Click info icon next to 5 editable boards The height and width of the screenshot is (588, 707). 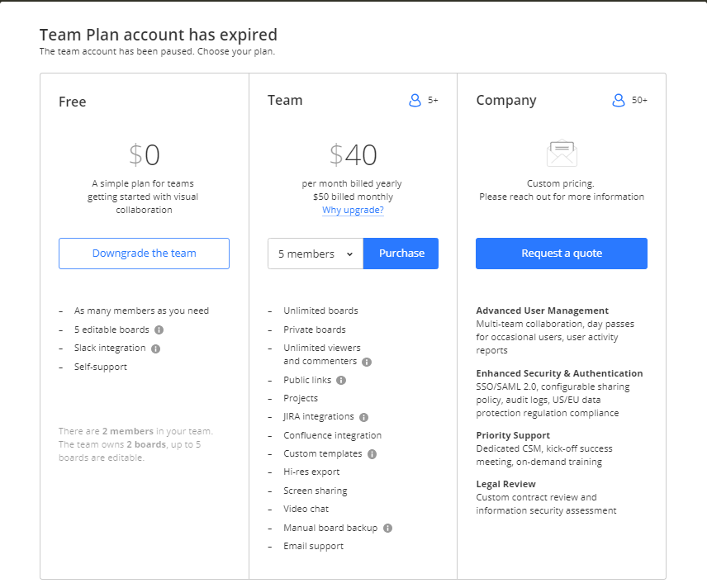pyautogui.click(x=159, y=330)
